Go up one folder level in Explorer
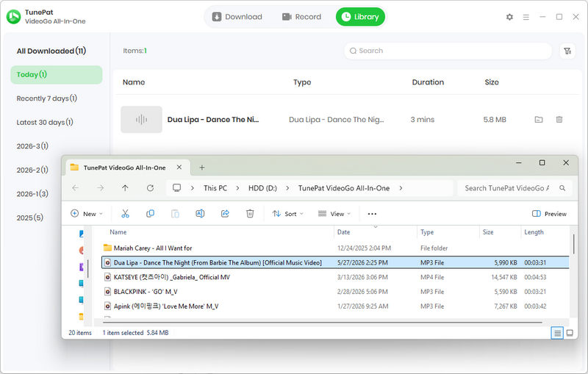Screen dimensions: 588x374 click(x=125, y=188)
